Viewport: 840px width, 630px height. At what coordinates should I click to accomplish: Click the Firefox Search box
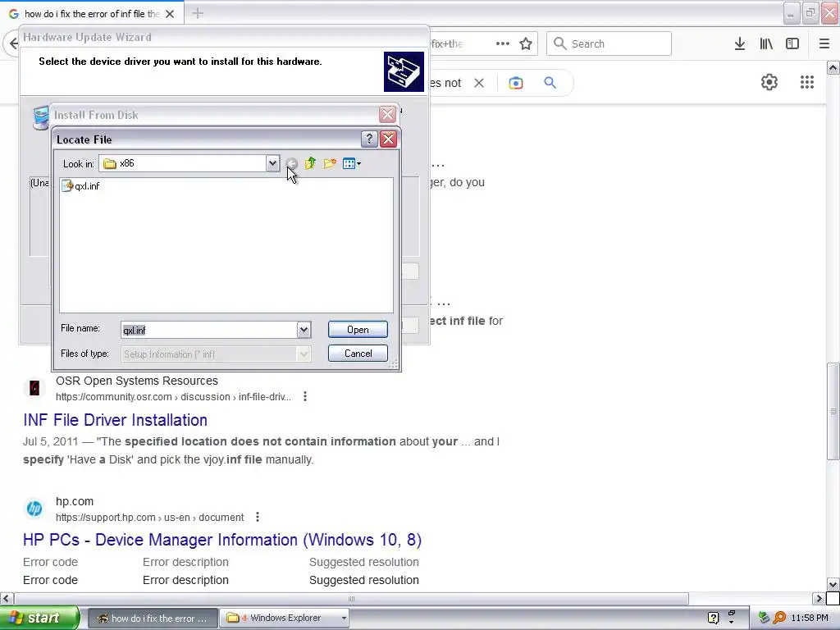click(x=609, y=43)
